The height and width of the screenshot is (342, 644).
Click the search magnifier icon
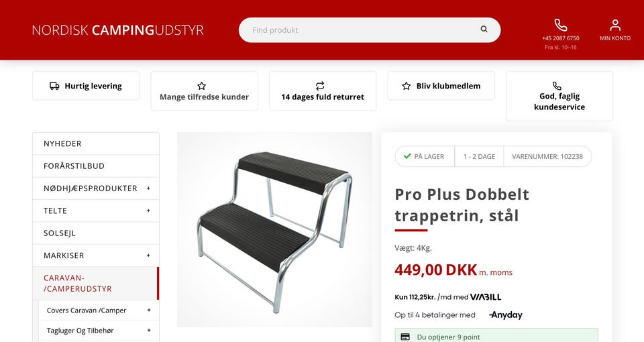[x=484, y=29]
